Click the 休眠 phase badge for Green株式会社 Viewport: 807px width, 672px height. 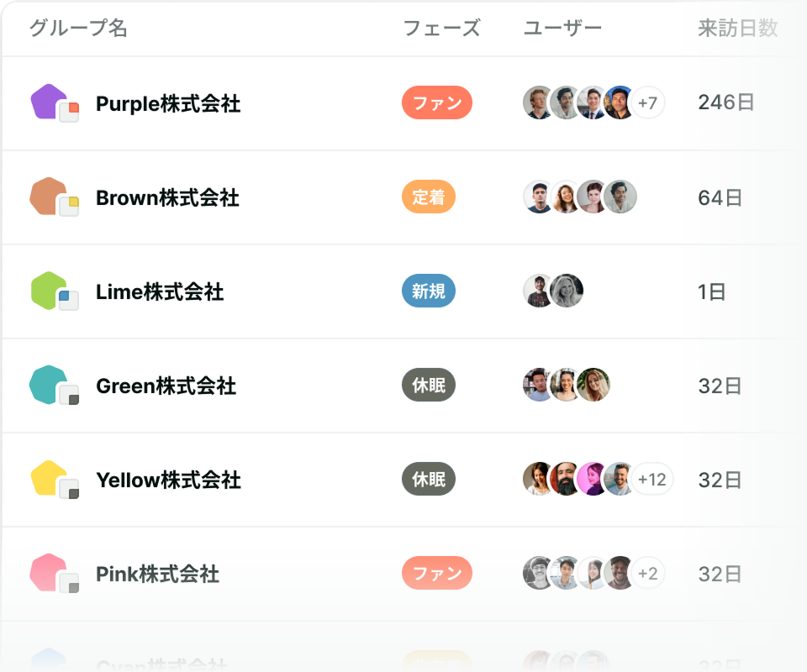tap(429, 386)
